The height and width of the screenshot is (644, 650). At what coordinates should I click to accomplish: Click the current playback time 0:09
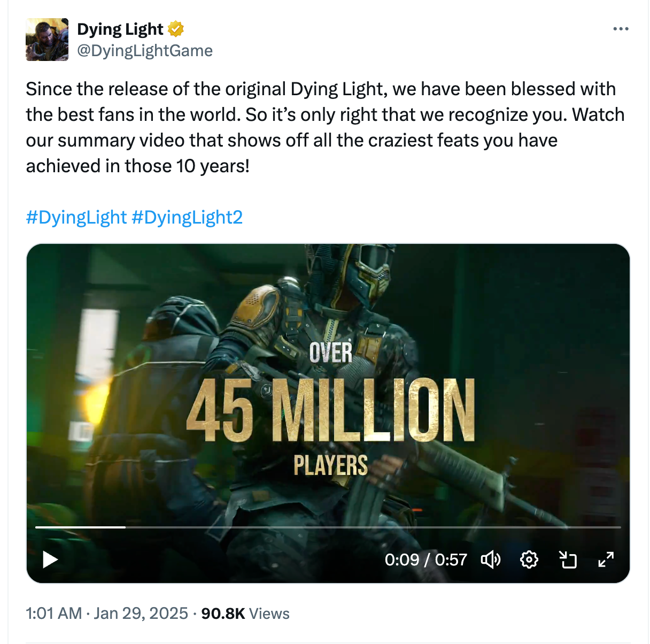[402, 559]
